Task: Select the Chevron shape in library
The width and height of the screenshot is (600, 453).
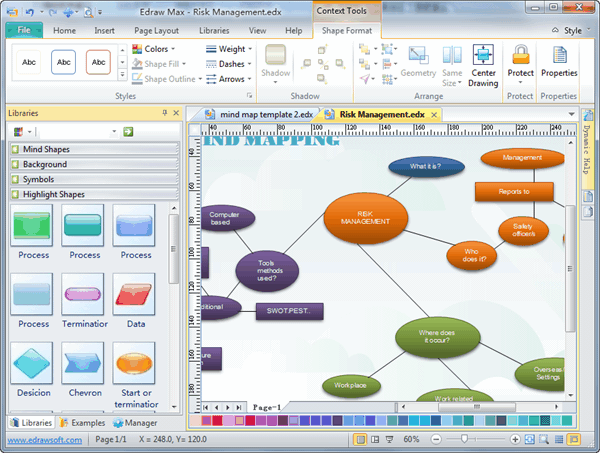Action: (84, 362)
